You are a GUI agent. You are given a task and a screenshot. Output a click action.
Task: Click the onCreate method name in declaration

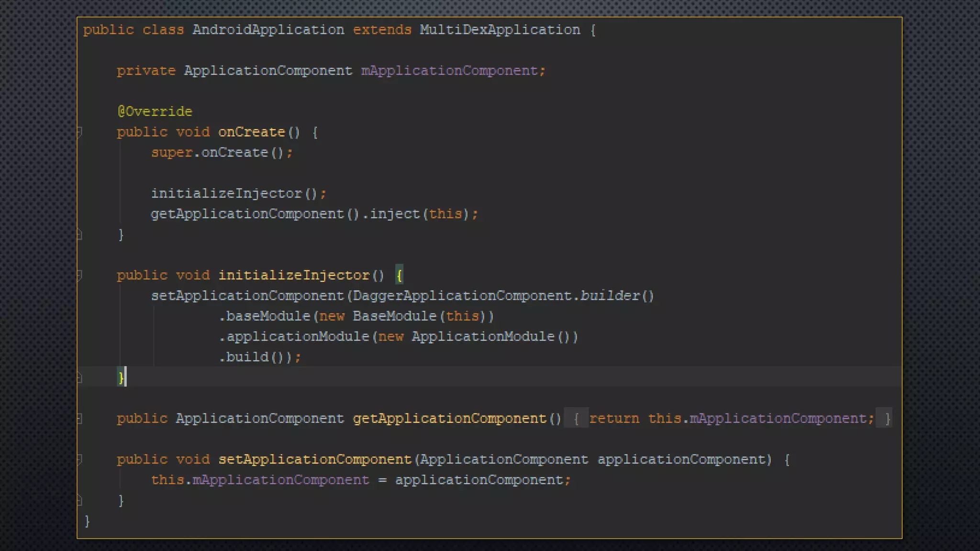[x=252, y=132]
